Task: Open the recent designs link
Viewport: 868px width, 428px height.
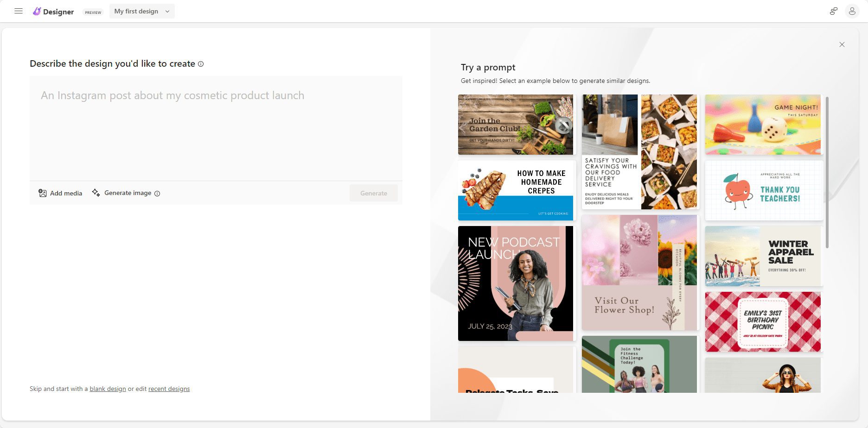Action: tap(169, 389)
